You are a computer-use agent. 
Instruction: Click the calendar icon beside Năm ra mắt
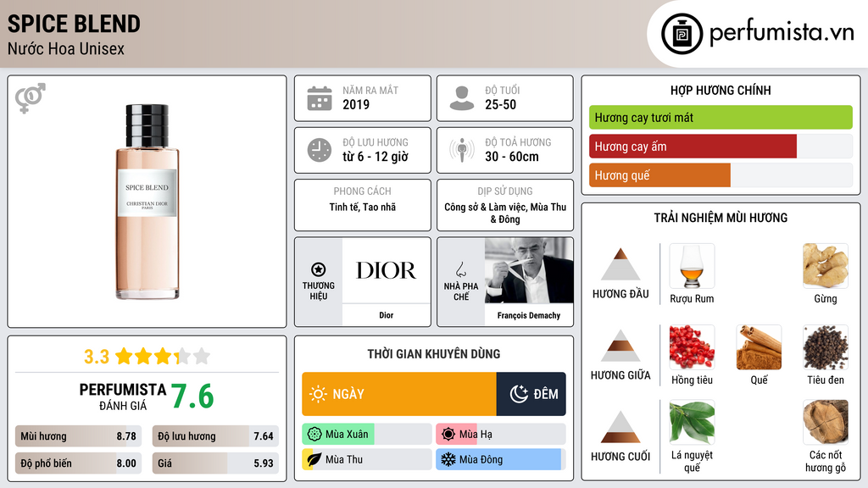click(x=319, y=98)
